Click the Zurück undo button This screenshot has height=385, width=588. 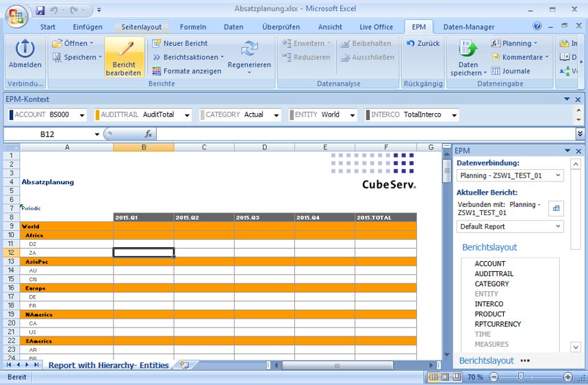[423, 44]
